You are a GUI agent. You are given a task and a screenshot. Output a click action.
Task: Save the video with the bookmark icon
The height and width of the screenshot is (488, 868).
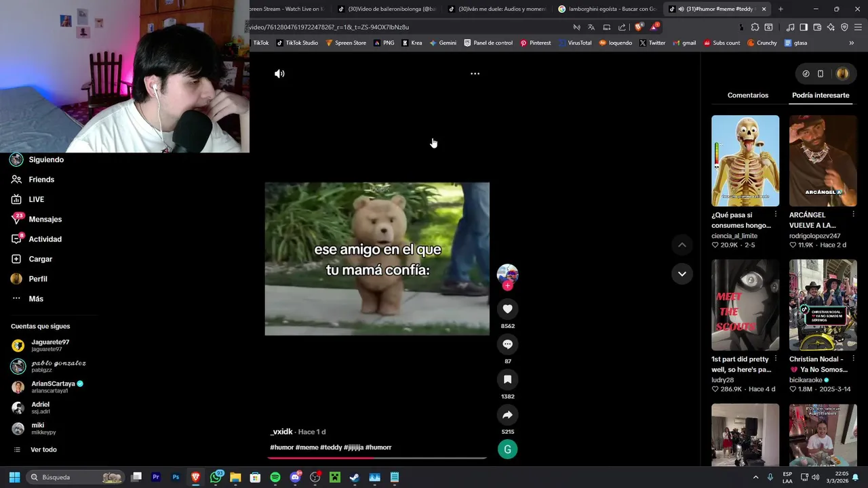(x=507, y=380)
